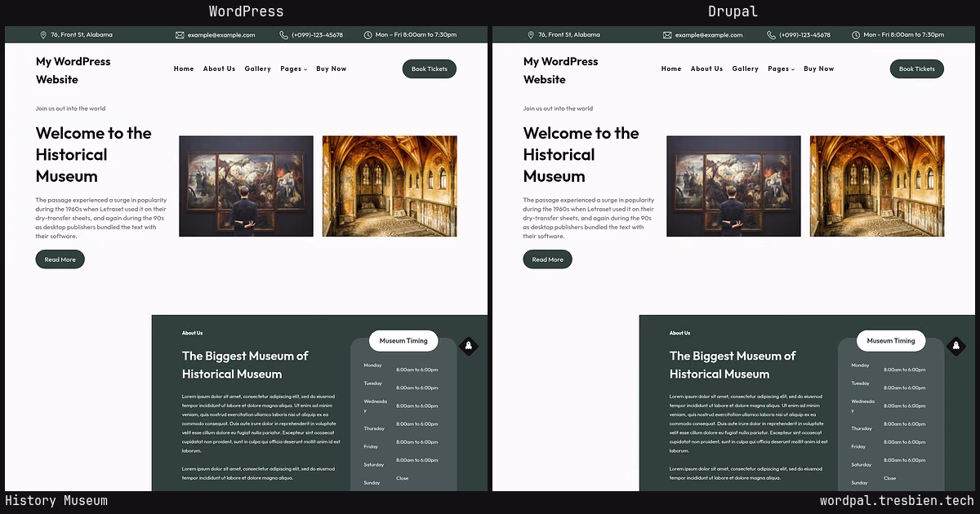
Task: Click example@example.com in Drupal top bar
Action: coord(709,35)
